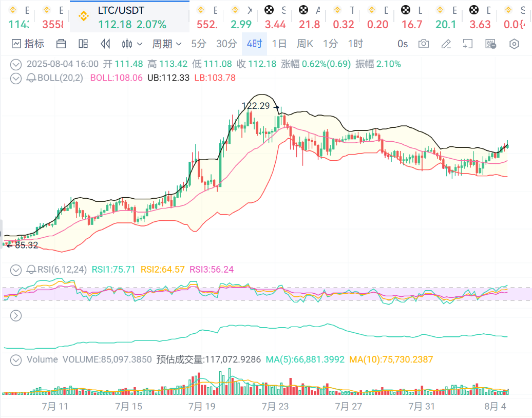The height and width of the screenshot is (418, 532).
Task: Open the ticker tab showing 0.32
Action: (x=344, y=17)
